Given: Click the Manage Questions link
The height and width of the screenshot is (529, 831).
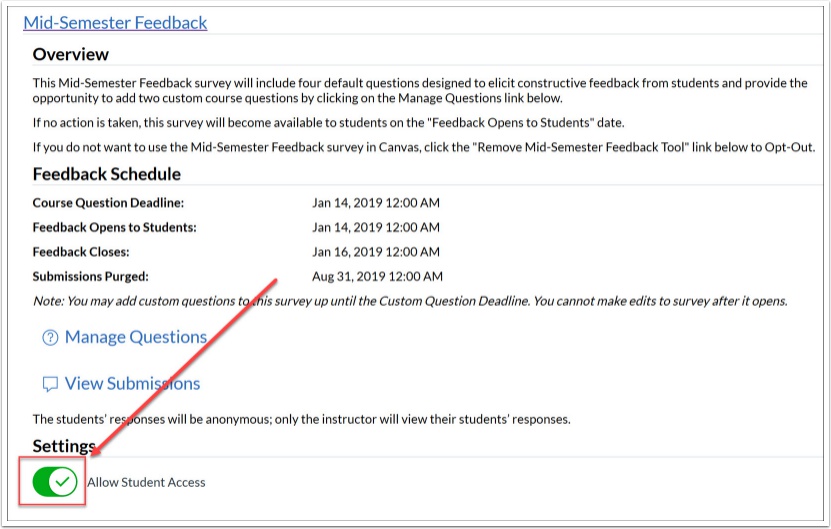Looking at the screenshot, I should 136,337.
